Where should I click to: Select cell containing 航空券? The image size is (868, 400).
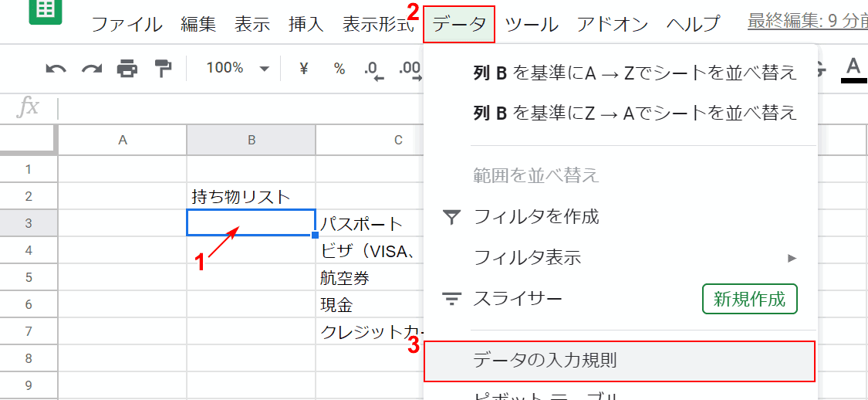coord(370,277)
